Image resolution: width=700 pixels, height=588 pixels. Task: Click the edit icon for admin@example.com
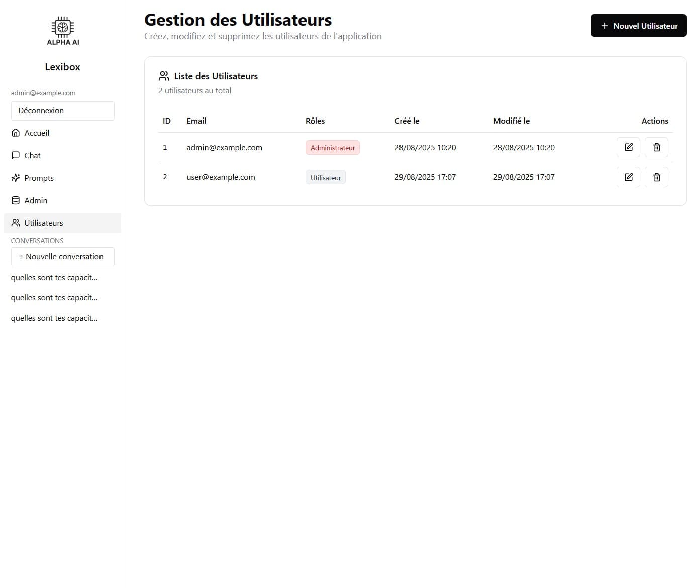628,147
